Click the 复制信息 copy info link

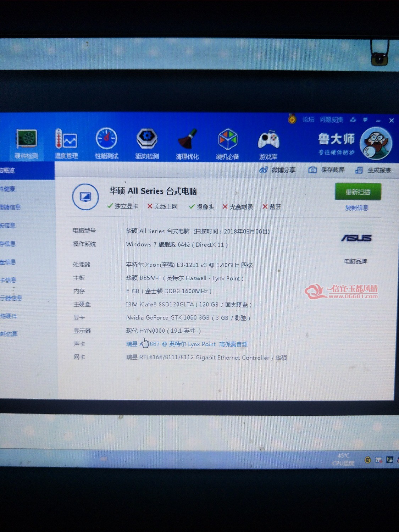click(357, 208)
